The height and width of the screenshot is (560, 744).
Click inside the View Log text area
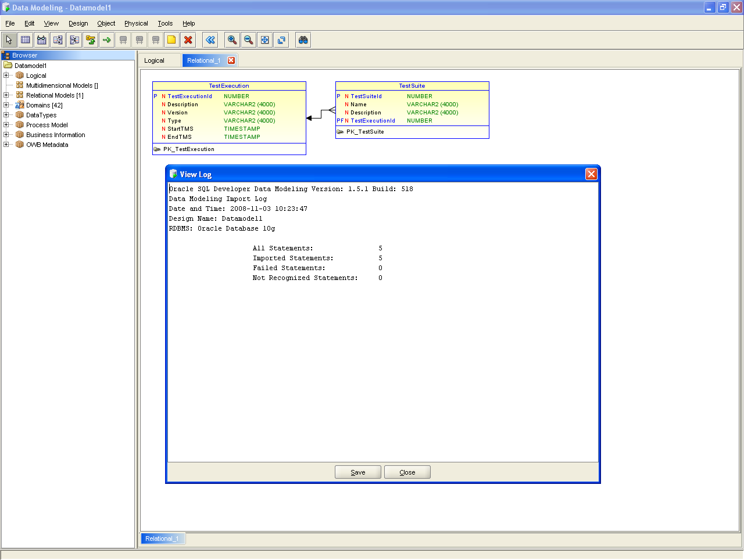point(382,322)
